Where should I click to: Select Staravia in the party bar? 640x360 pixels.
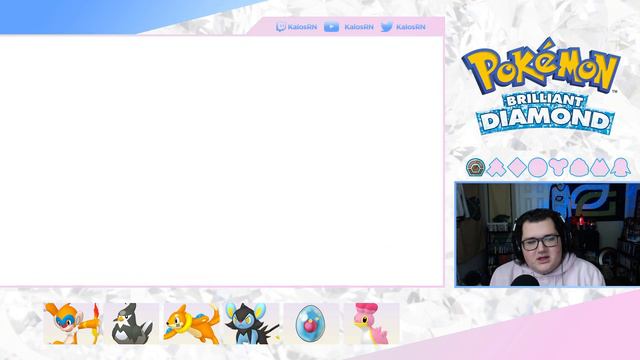(132, 323)
